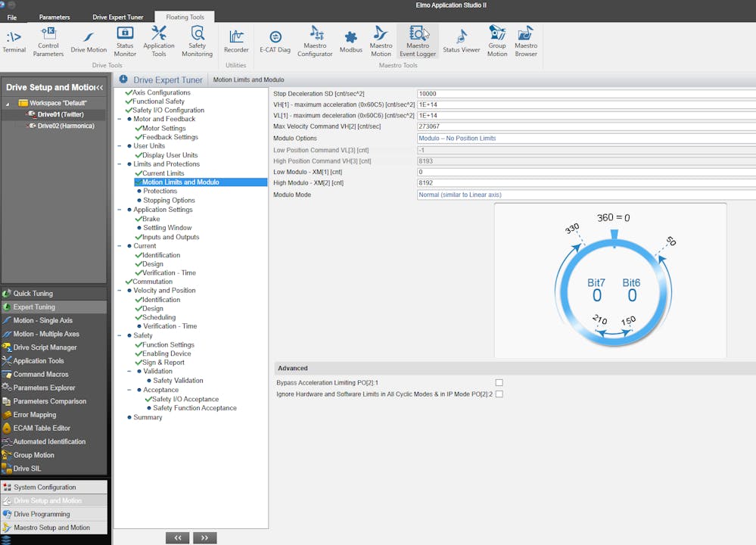Screen dimensions: 756x545
Task: Select Expert Tuning in sidebar
Action: 54,307
